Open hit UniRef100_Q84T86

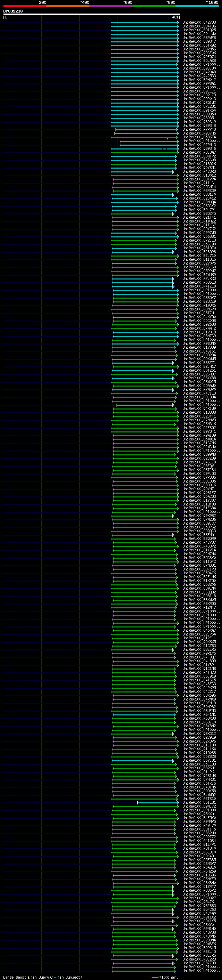click(x=199, y=26)
